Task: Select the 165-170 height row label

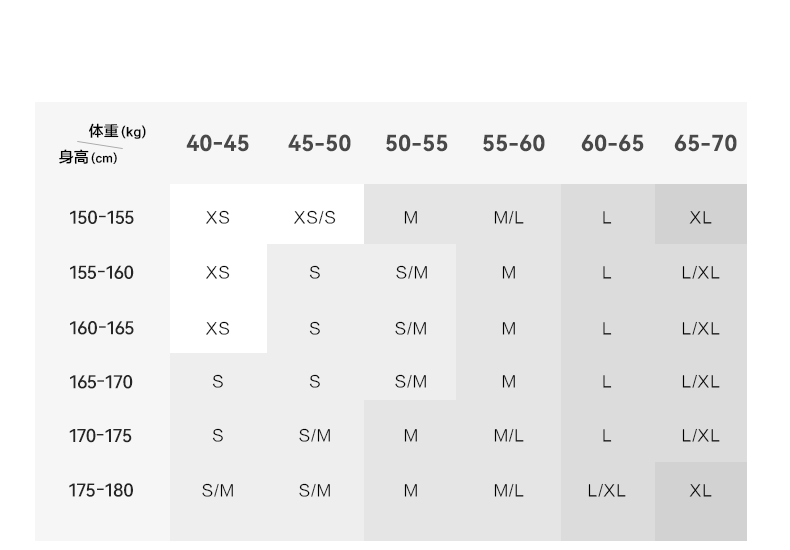Action: tap(101, 382)
